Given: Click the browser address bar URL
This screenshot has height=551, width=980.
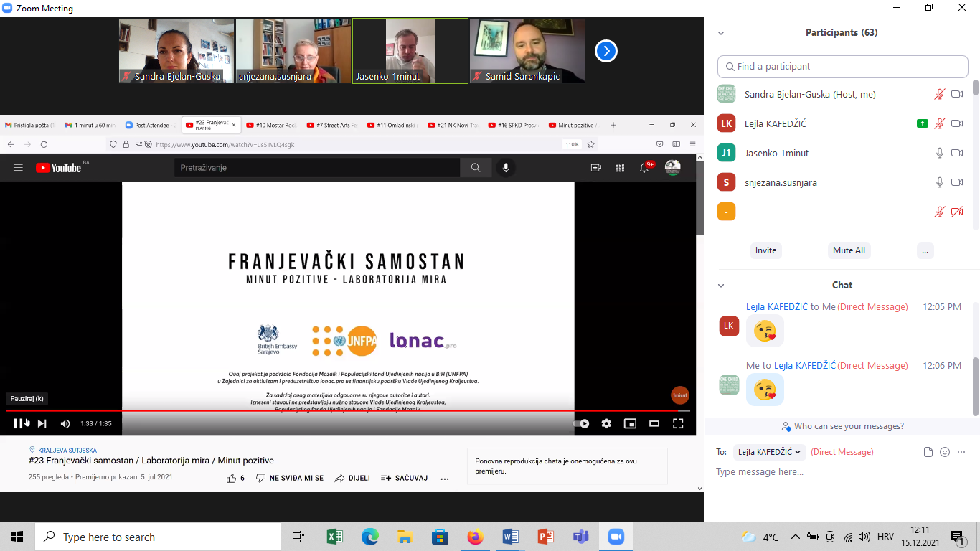Looking at the screenshot, I should [x=225, y=144].
